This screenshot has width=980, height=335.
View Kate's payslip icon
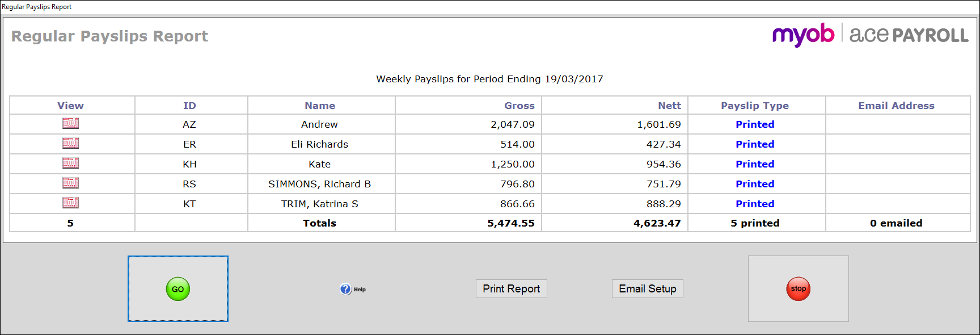pos(70,164)
